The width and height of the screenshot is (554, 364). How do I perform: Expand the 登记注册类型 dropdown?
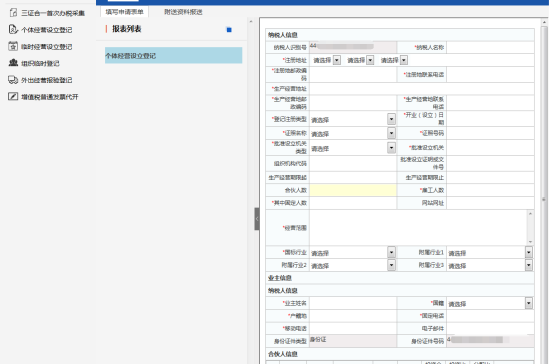click(x=391, y=119)
